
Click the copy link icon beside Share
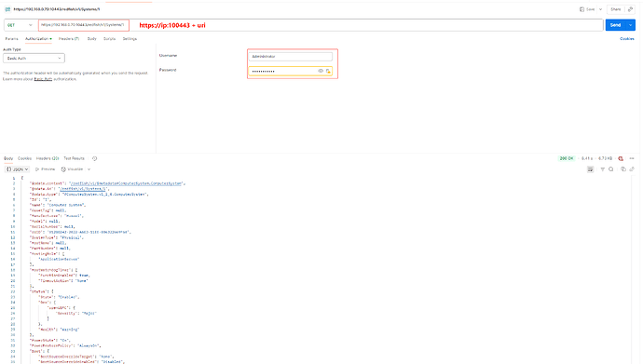[630, 9]
